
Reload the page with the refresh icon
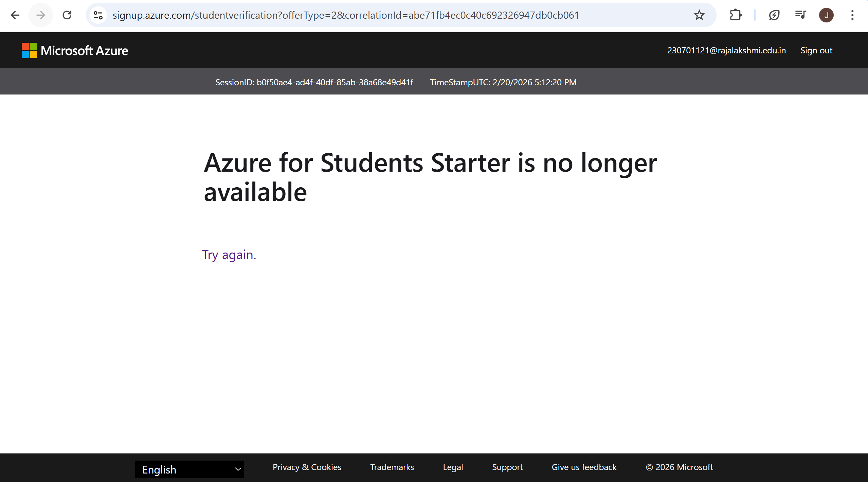tap(67, 15)
